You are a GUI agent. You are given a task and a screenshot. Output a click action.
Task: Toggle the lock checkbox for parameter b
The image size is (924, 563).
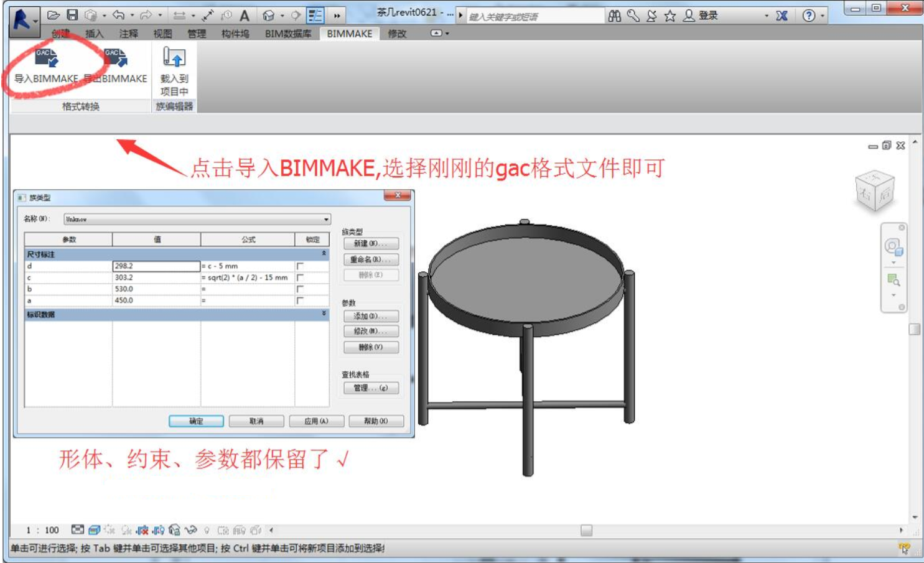[300, 289]
